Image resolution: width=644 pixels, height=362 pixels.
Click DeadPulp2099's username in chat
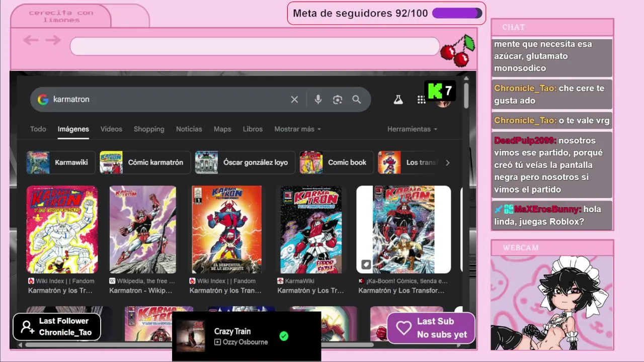pyautogui.click(x=525, y=141)
